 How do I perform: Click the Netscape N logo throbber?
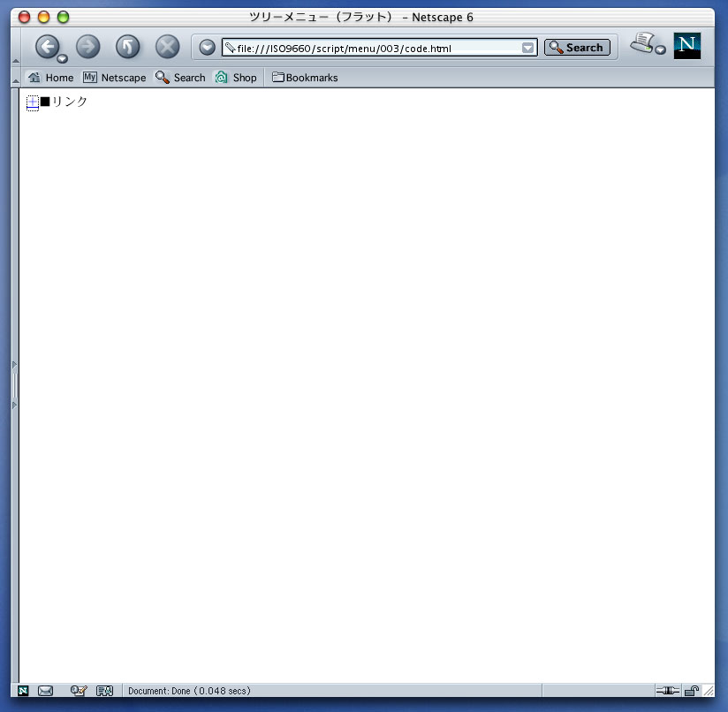[x=686, y=45]
